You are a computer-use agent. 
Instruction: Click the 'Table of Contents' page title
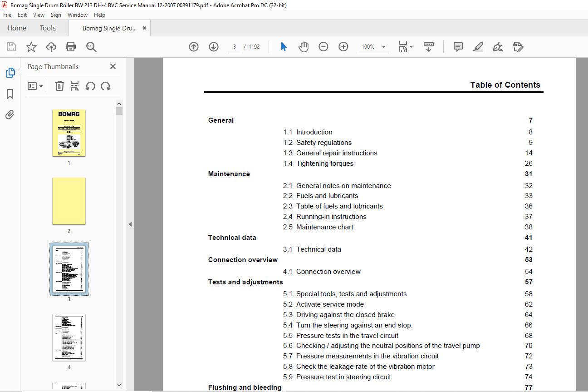tap(505, 85)
